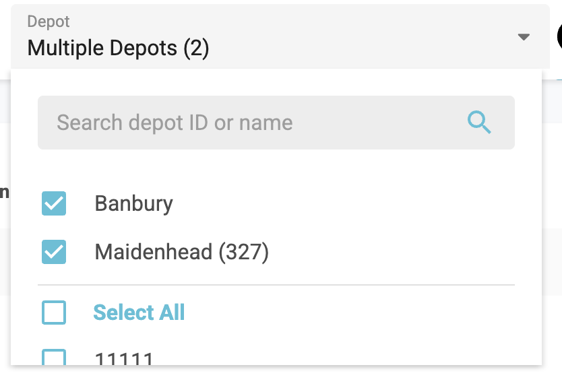This screenshot has height=392, width=562.
Task: Open the Multiple Depots (2) selector
Action: tap(118, 48)
